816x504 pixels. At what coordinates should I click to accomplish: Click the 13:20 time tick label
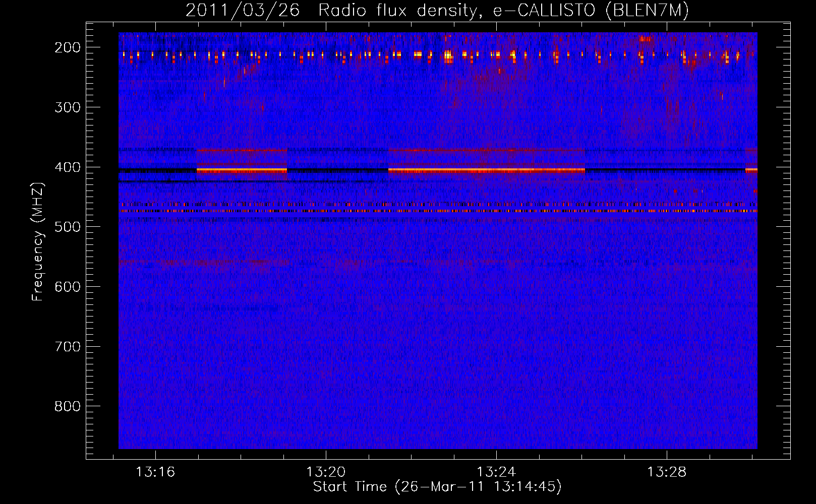click(x=326, y=472)
